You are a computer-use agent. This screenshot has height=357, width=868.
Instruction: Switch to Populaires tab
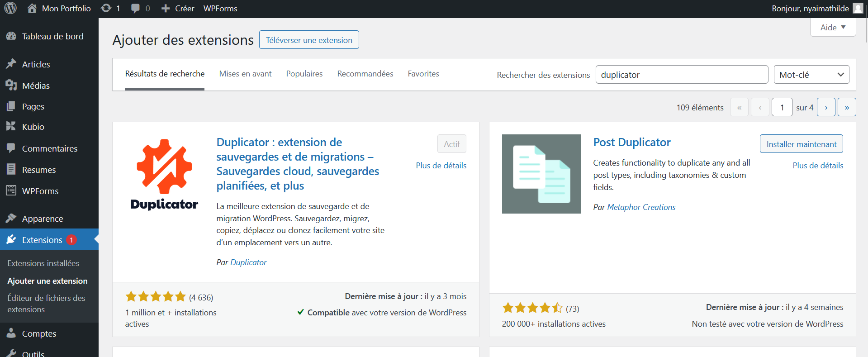click(304, 74)
